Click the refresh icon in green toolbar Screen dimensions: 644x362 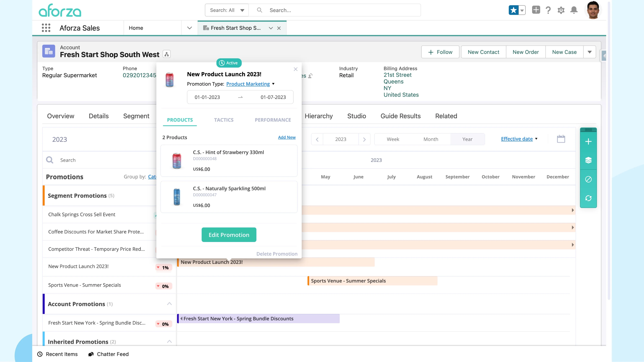pyautogui.click(x=588, y=198)
